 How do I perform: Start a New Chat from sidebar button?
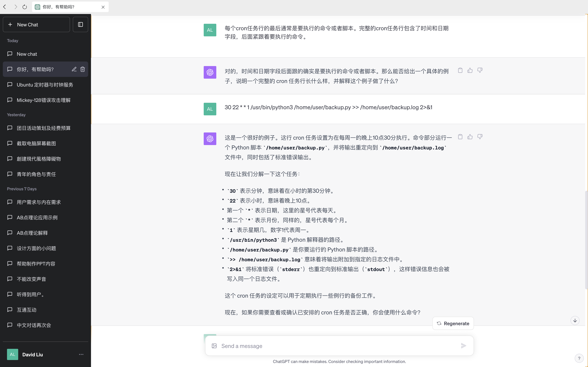(x=36, y=24)
